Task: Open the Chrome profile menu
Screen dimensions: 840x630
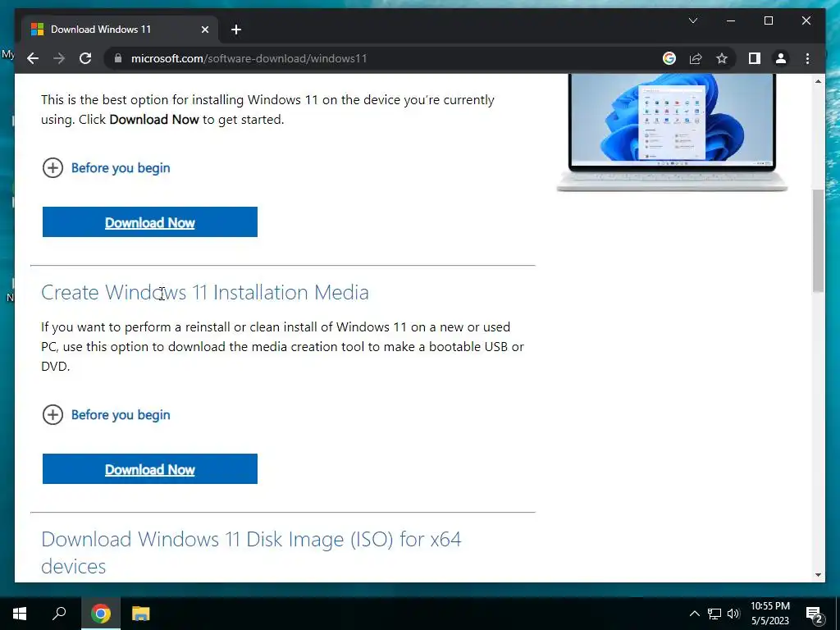Action: 781,58
